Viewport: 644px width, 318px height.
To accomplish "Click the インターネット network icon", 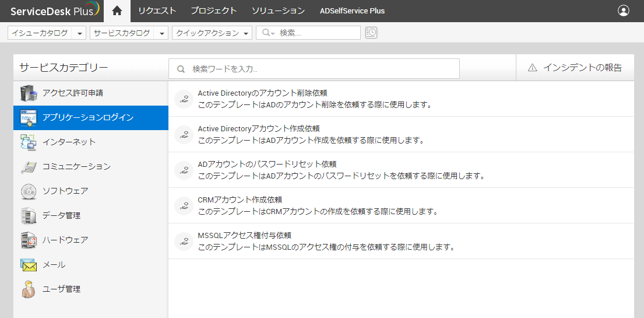I will click(28, 142).
